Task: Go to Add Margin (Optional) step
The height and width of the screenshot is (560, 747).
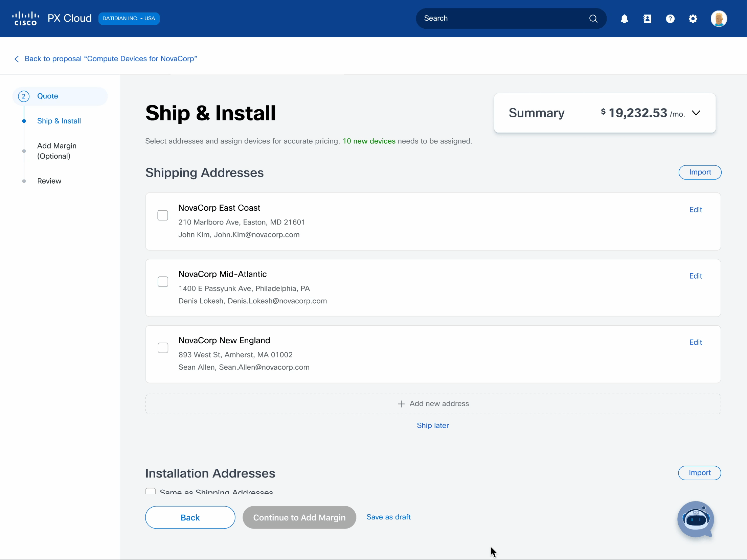Action: 57,151
